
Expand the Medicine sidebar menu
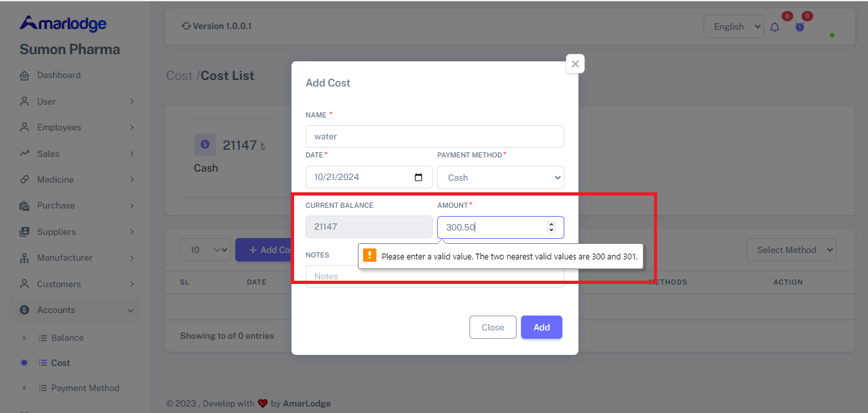[77, 179]
